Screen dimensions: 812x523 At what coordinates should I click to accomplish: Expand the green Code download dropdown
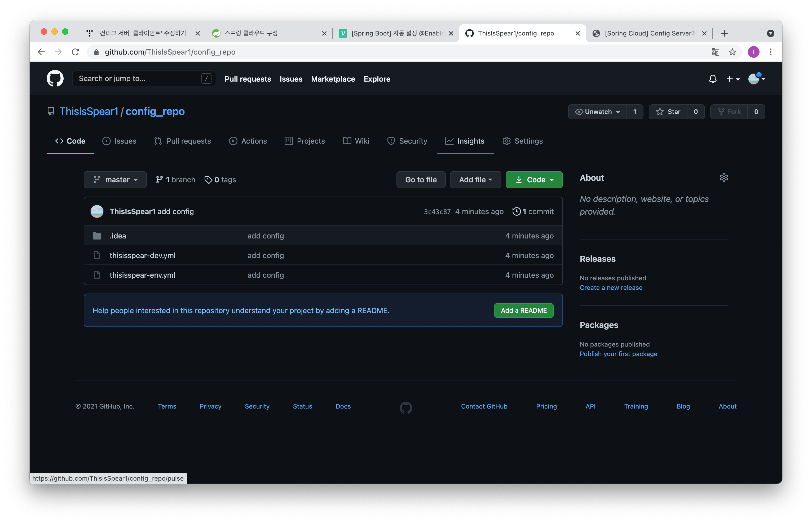coord(534,180)
